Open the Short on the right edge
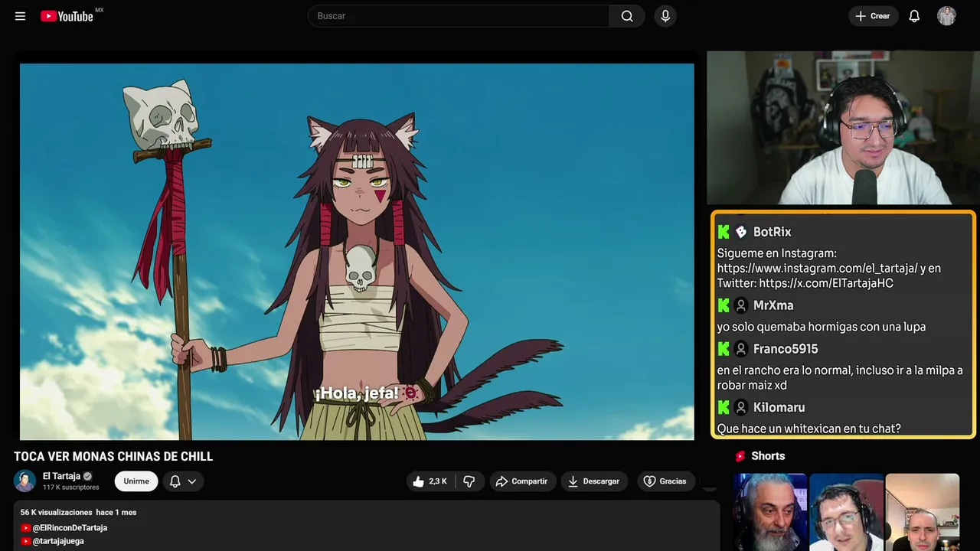The height and width of the screenshot is (551, 980). (x=922, y=512)
